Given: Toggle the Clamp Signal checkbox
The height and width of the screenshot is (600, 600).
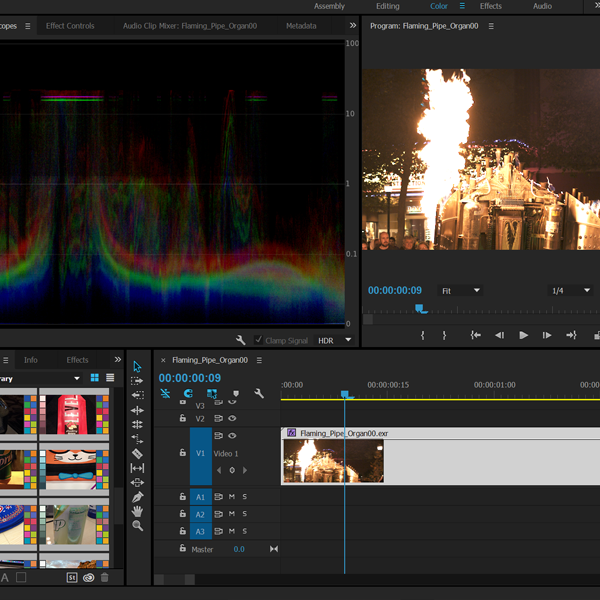Looking at the screenshot, I should pyautogui.click(x=258, y=340).
